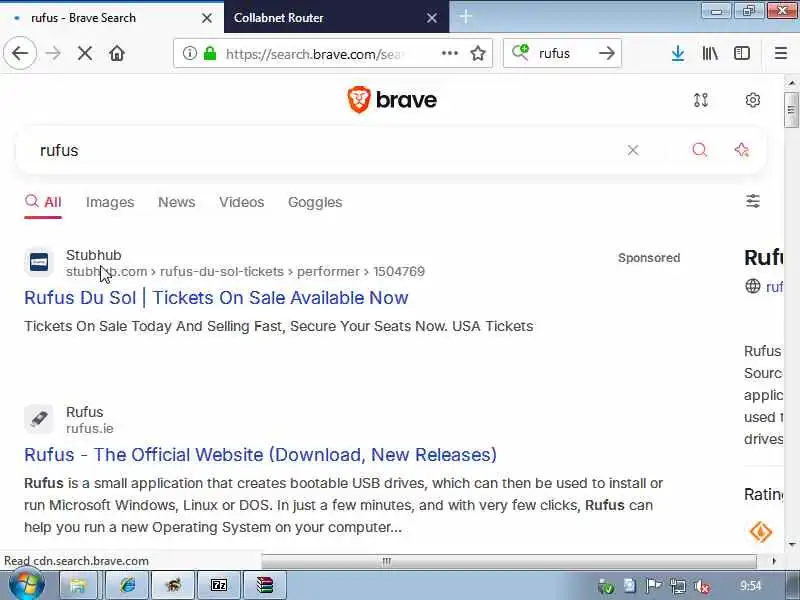Open the Firefox hamburger menu
The width and height of the screenshot is (800, 600).
click(781, 53)
